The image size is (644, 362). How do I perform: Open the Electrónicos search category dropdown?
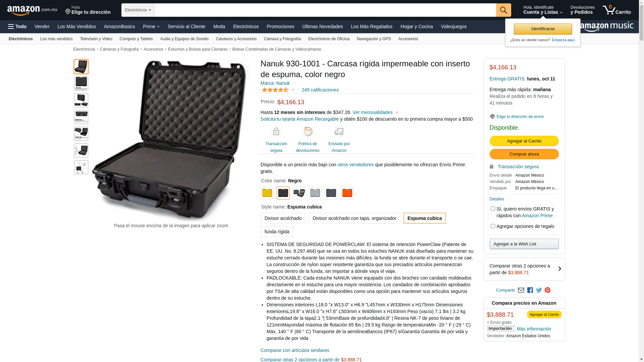[x=138, y=10]
